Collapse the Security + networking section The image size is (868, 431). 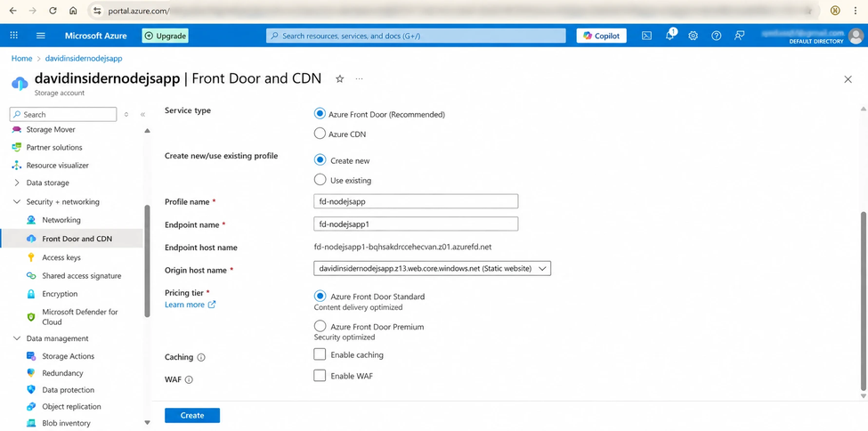click(17, 201)
